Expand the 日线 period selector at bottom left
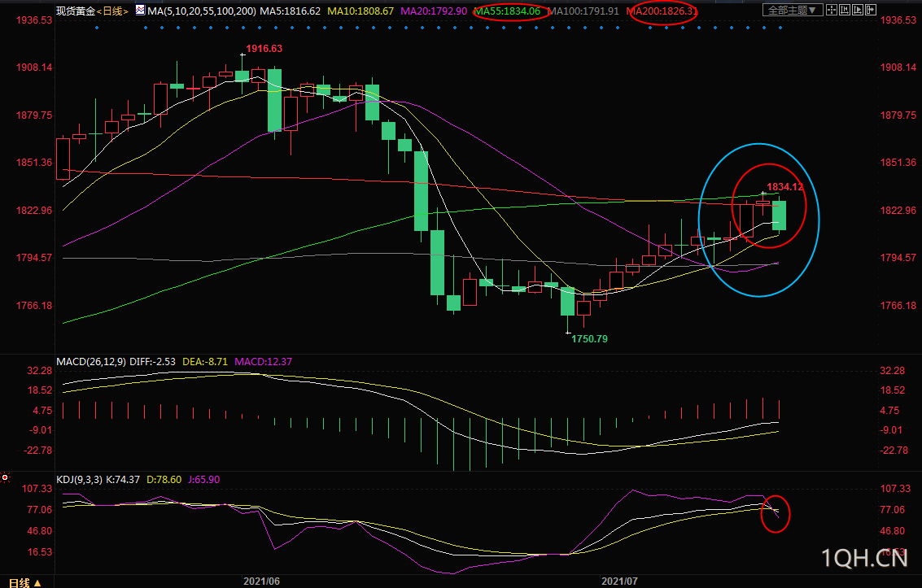The image size is (922, 588). 26,582
